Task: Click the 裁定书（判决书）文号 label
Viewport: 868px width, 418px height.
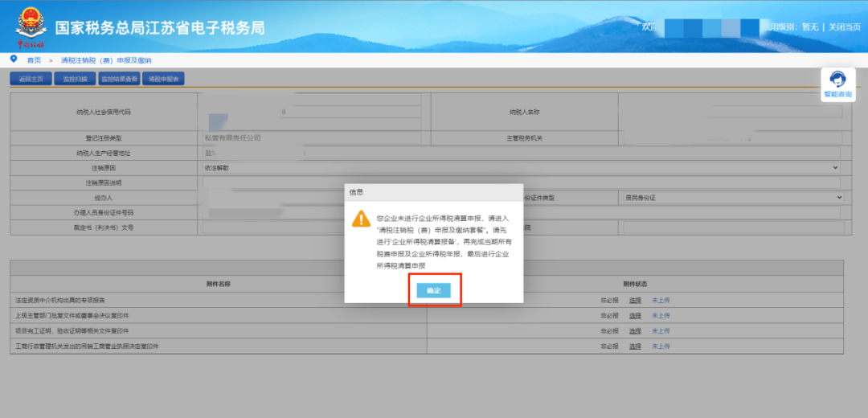Action: point(104,227)
